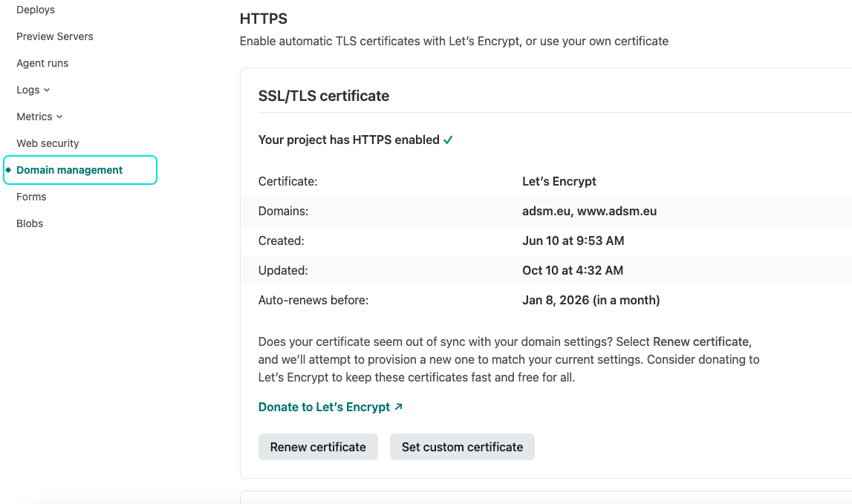
Task: Click the external arrow icon beside Donate
Action: pyautogui.click(x=399, y=407)
